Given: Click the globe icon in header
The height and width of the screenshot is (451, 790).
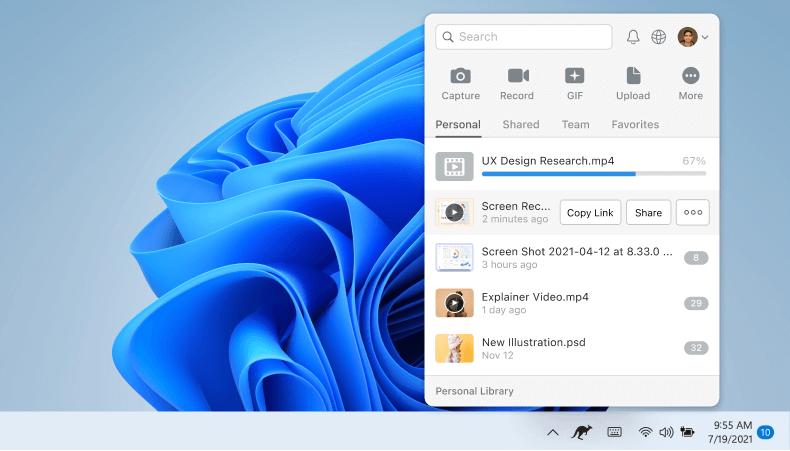Looking at the screenshot, I should coord(659,37).
